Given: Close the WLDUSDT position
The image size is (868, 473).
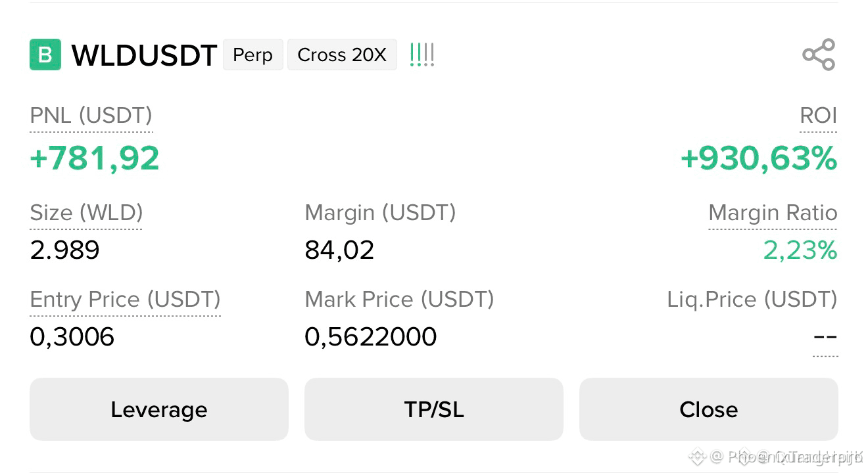Looking at the screenshot, I should click(x=709, y=409).
